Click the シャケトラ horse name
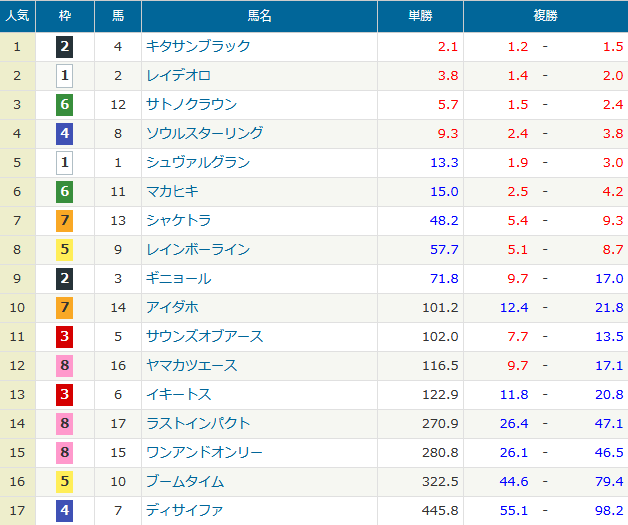This screenshot has height=525, width=628. point(178,220)
